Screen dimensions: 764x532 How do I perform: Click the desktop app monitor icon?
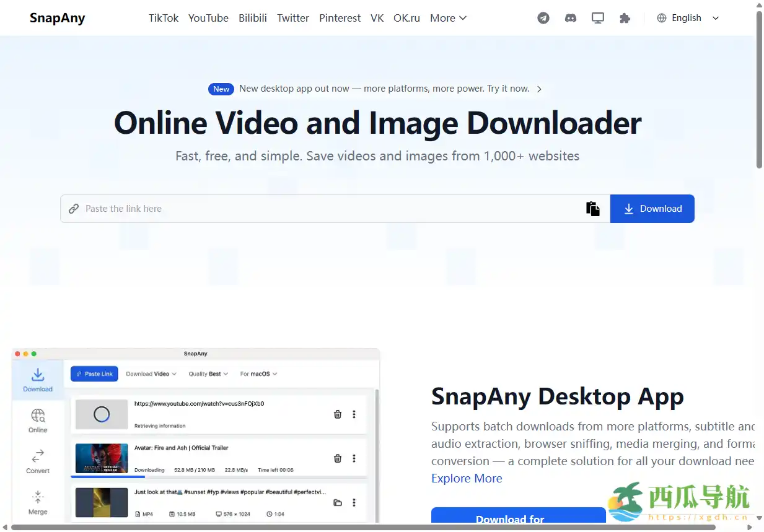pyautogui.click(x=597, y=18)
